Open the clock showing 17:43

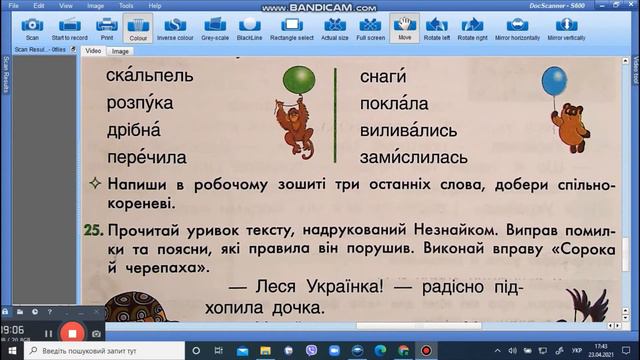601,351
